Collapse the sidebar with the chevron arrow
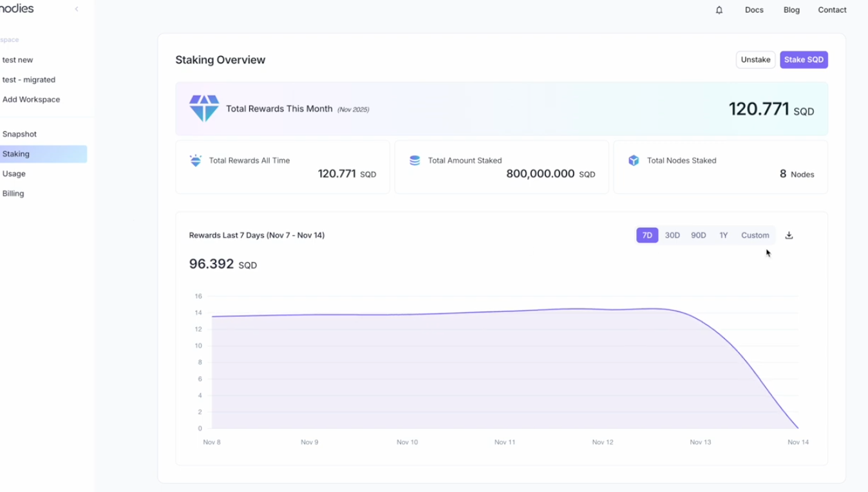868x492 pixels. click(x=77, y=9)
